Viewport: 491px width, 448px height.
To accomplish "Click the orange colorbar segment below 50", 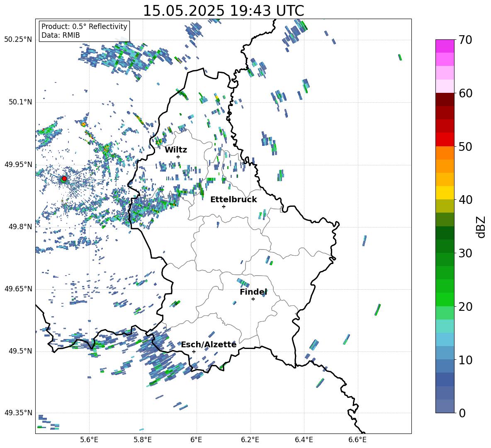I will pos(445,153).
